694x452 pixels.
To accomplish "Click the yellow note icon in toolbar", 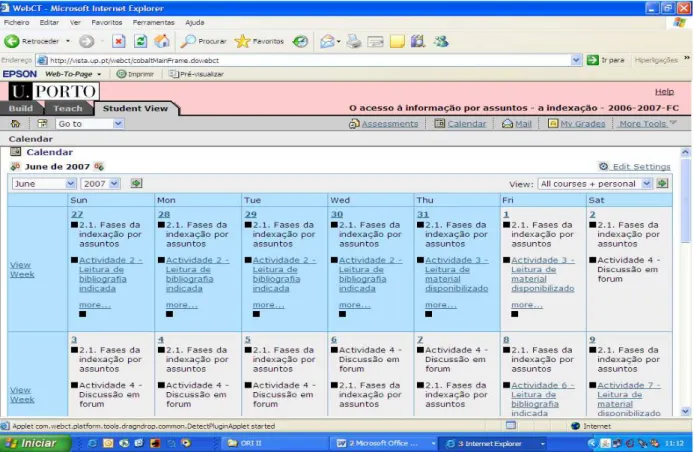I will [x=397, y=42].
